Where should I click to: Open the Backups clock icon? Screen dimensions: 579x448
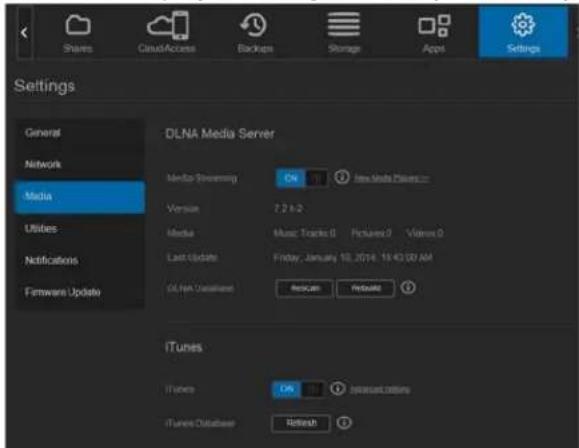(254, 25)
